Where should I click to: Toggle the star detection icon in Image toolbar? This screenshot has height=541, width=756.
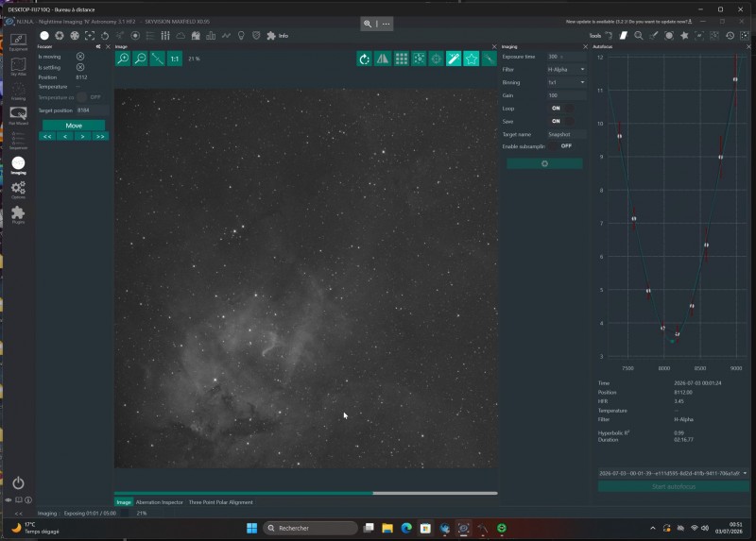pos(471,59)
